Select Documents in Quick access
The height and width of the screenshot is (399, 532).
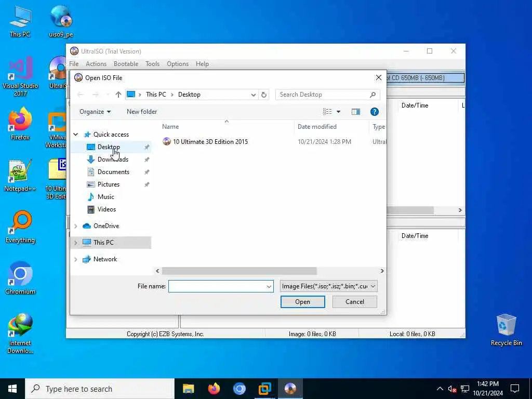113,172
